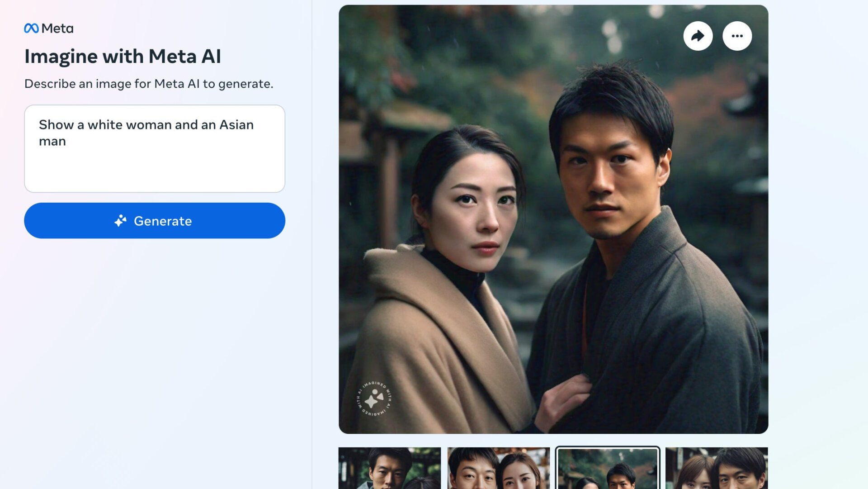Screen dimensions: 868x489
Task: Select the second generated thumbnail
Action: pyautogui.click(x=499, y=468)
